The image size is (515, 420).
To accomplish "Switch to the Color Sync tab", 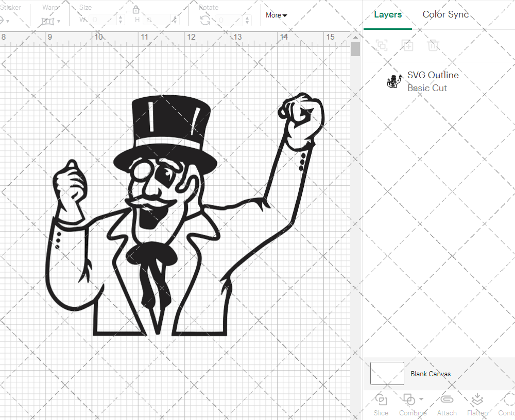I will click(445, 14).
